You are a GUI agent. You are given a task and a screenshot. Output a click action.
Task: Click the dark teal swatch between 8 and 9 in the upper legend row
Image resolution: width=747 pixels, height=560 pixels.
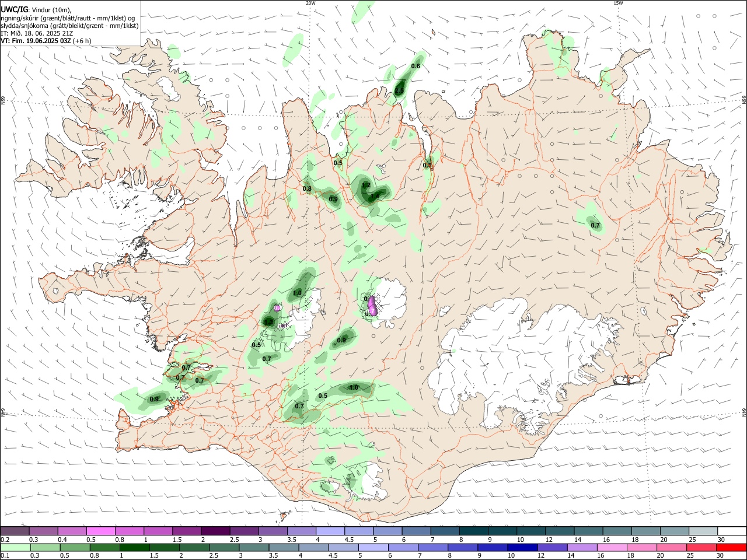pyautogui.click(x=473, y=531)
